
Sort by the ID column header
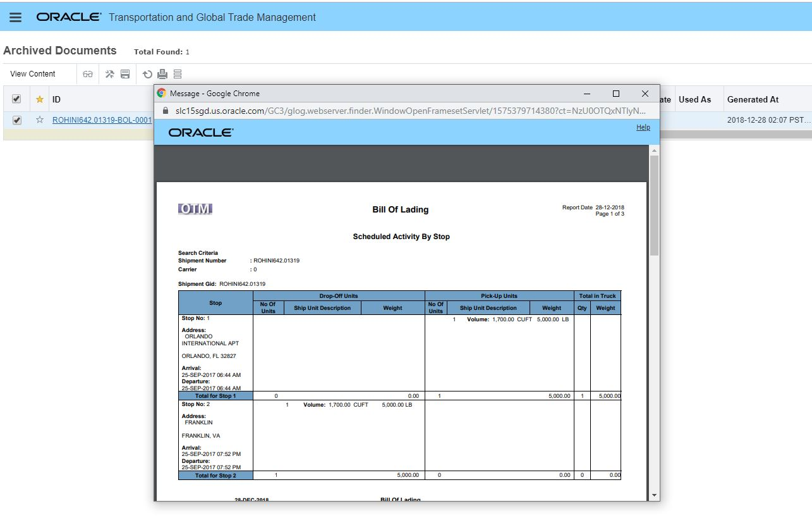coord(56,99)
